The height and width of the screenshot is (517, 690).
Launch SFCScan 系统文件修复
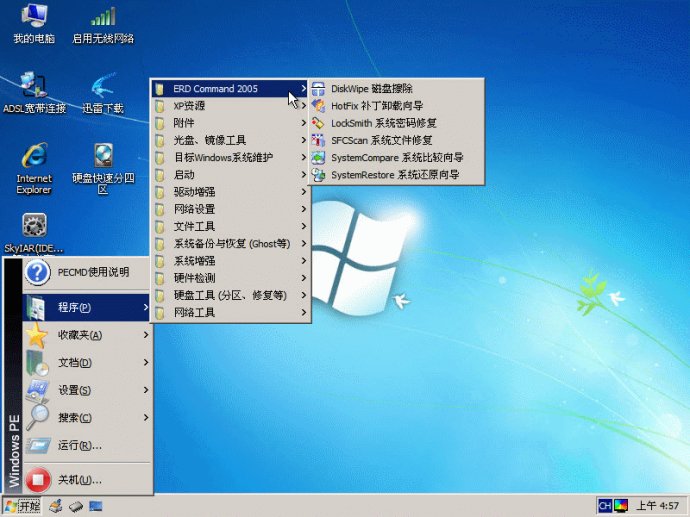396,140
